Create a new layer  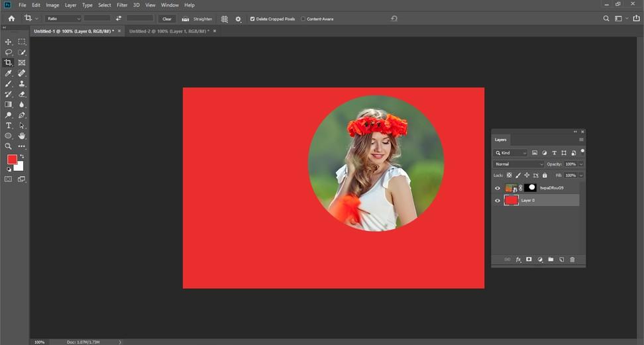pos(561,260)
